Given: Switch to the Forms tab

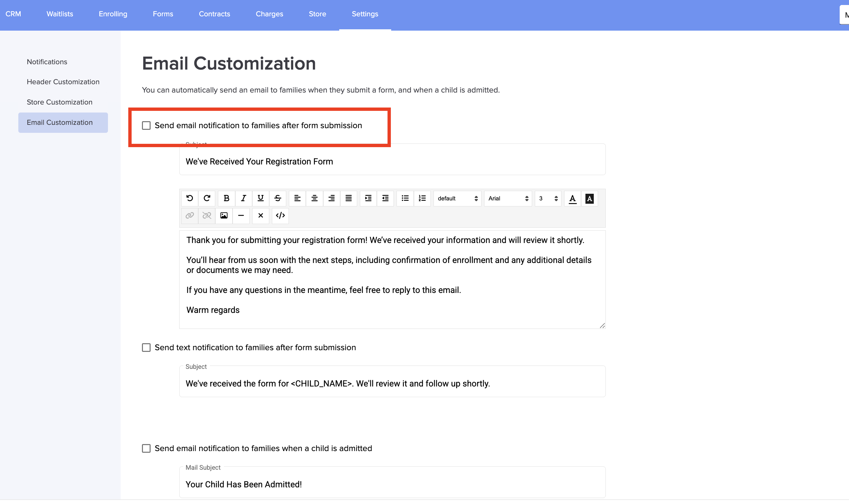Looking at the screenshot, I should (x=163, y=14).
